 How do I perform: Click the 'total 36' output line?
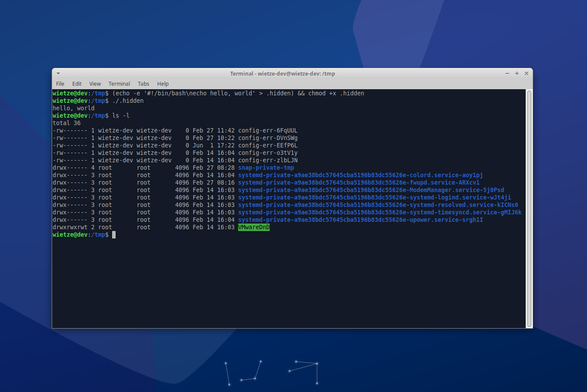coord(67,123)
